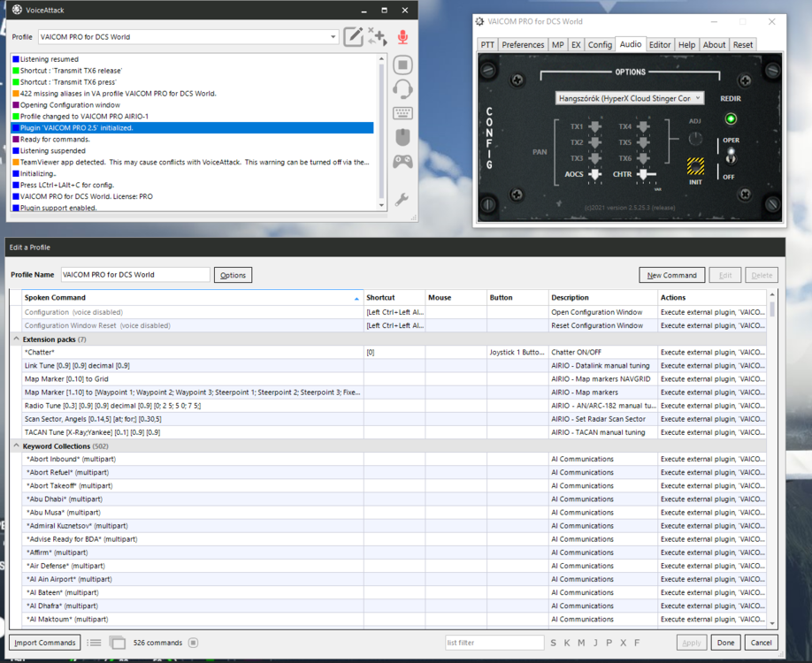Toggle the TX1 pan arrow switch
812x663 pixels.
pyautogui.click(x=595, y=126)
